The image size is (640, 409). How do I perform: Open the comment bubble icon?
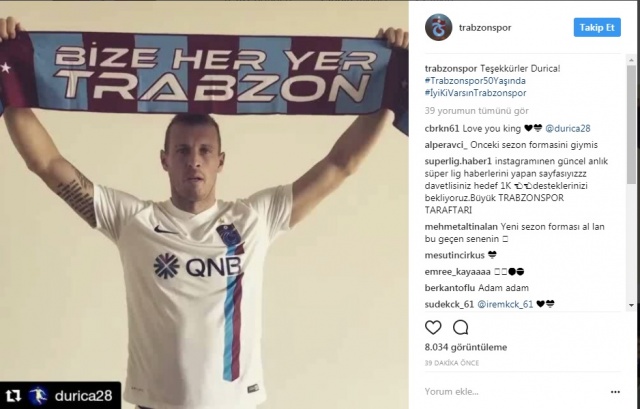coord(460,327)
